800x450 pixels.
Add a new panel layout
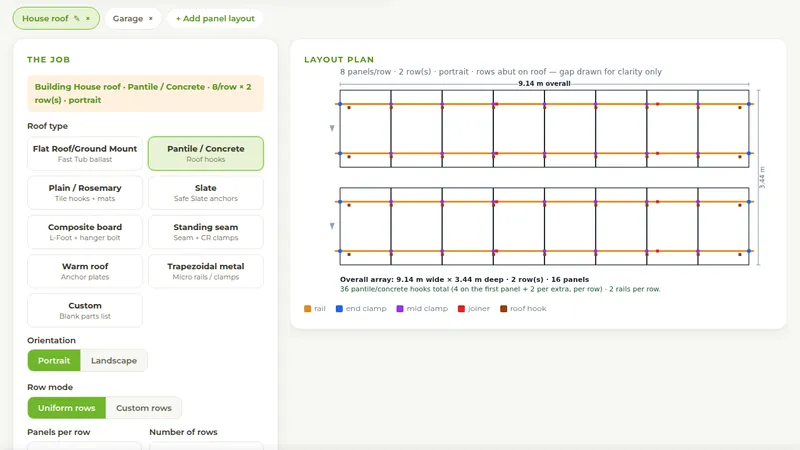point(215,18)
